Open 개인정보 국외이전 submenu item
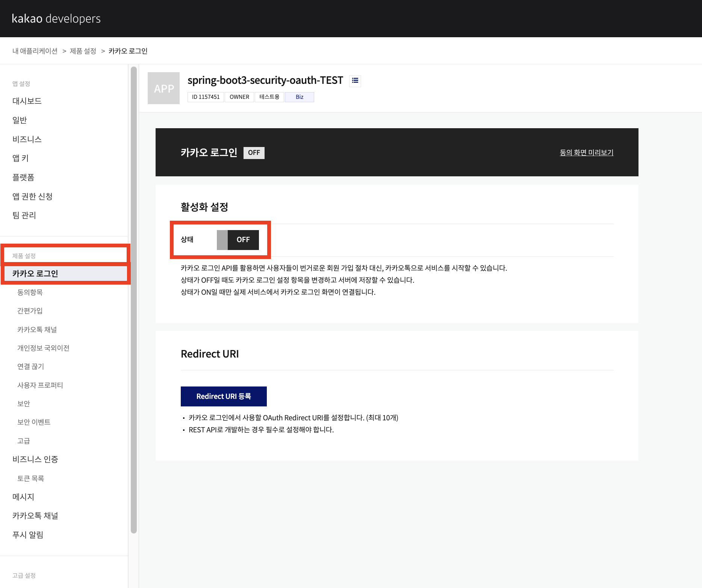 pos(44,348)
